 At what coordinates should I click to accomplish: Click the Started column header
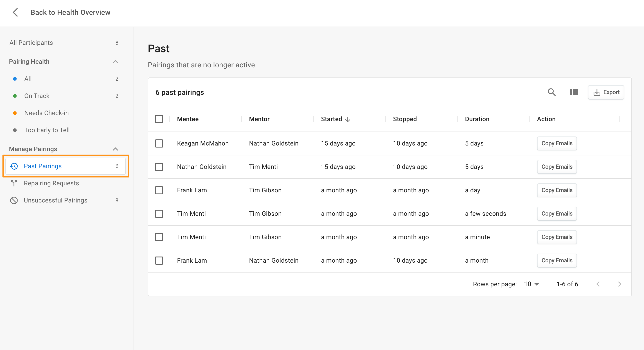click(331, 119)
